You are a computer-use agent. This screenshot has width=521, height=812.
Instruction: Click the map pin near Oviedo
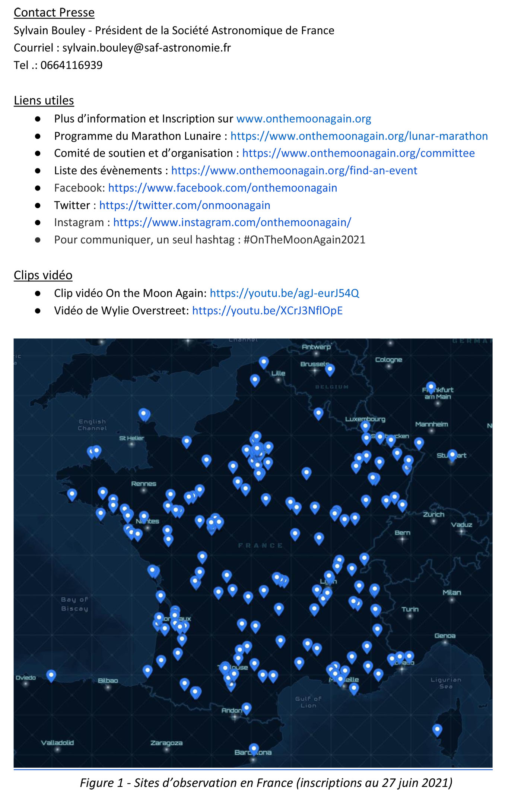tap(51, 675)
